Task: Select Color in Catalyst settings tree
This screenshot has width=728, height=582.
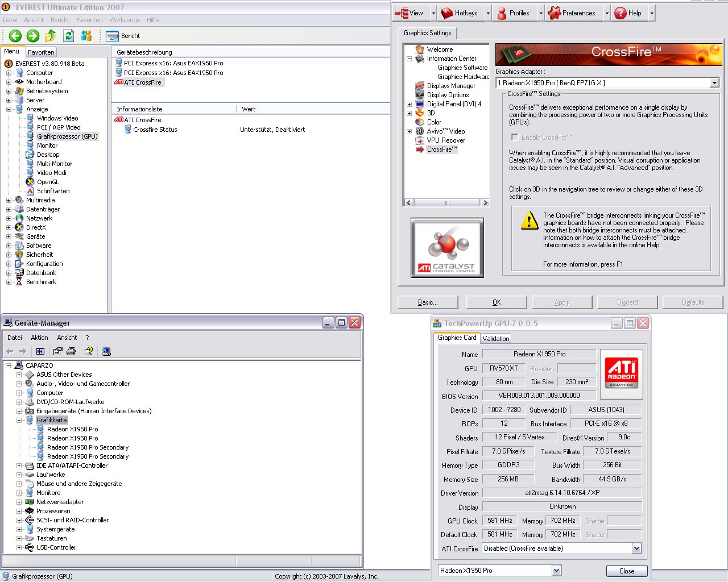Action: (434, 122)
